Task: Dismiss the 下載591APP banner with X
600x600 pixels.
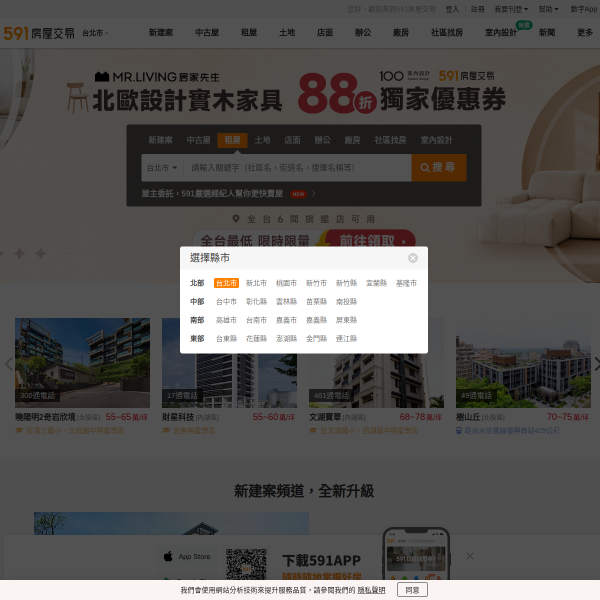Action: 470,556
